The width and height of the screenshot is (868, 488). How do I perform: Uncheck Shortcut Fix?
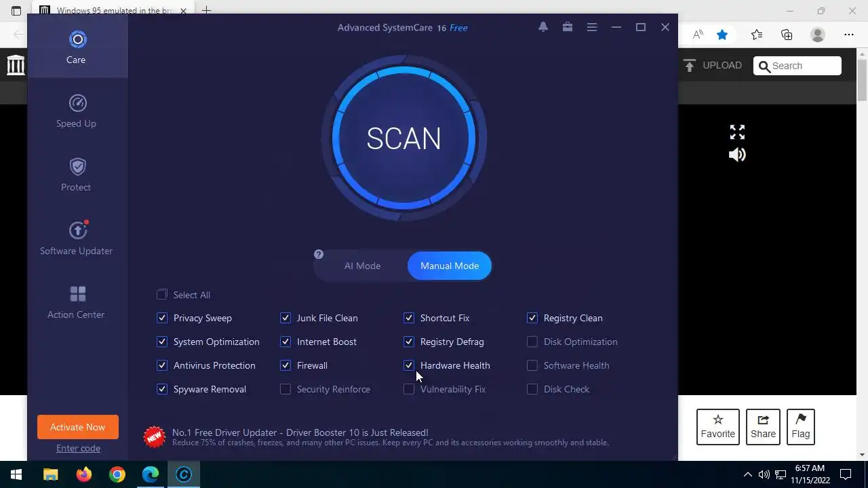409,318
